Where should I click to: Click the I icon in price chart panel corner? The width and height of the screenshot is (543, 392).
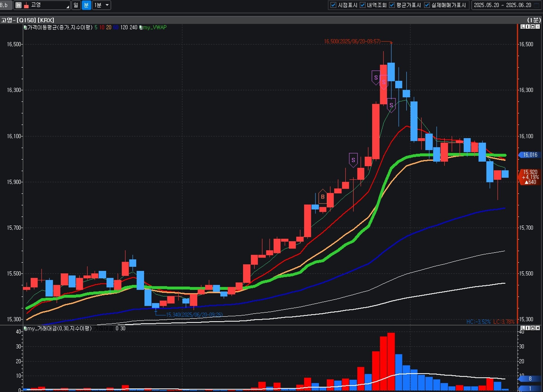pos(528,27)
